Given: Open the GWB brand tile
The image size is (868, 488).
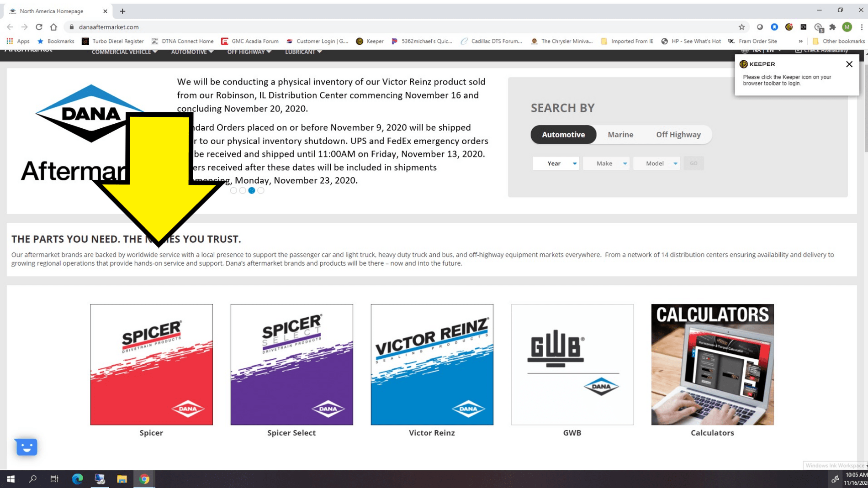Looking at the screenshot, I should click(x=572, y=365).
